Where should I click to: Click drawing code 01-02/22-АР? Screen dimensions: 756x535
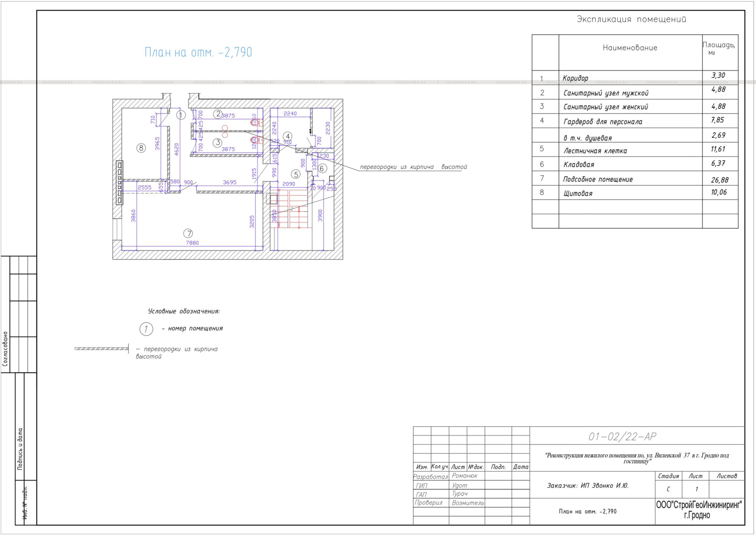[x=622, y=437]
